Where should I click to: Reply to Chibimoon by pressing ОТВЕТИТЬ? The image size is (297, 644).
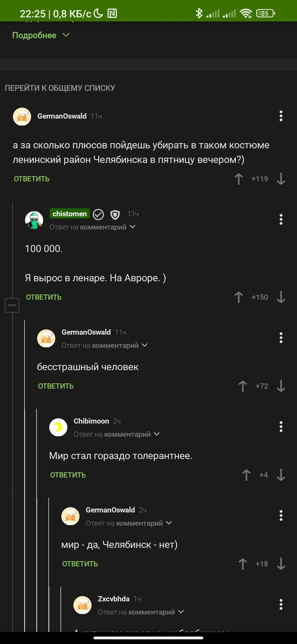(67, 475)
